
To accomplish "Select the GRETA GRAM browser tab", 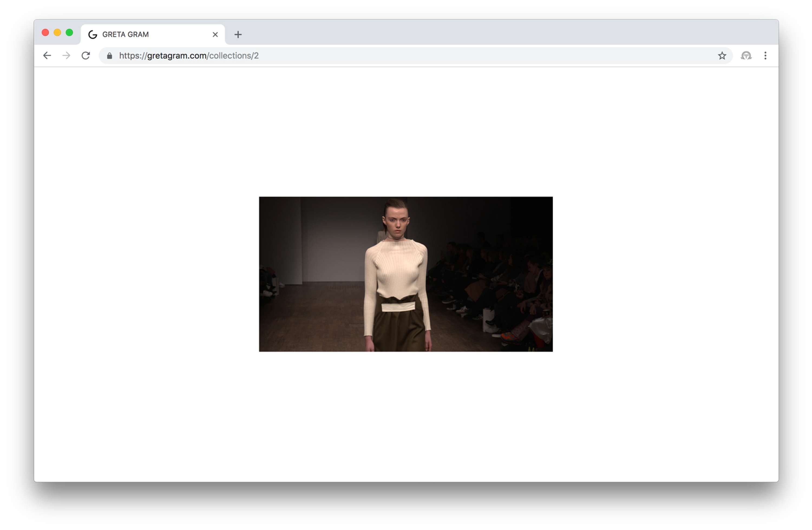I will (x=153, y=34).
